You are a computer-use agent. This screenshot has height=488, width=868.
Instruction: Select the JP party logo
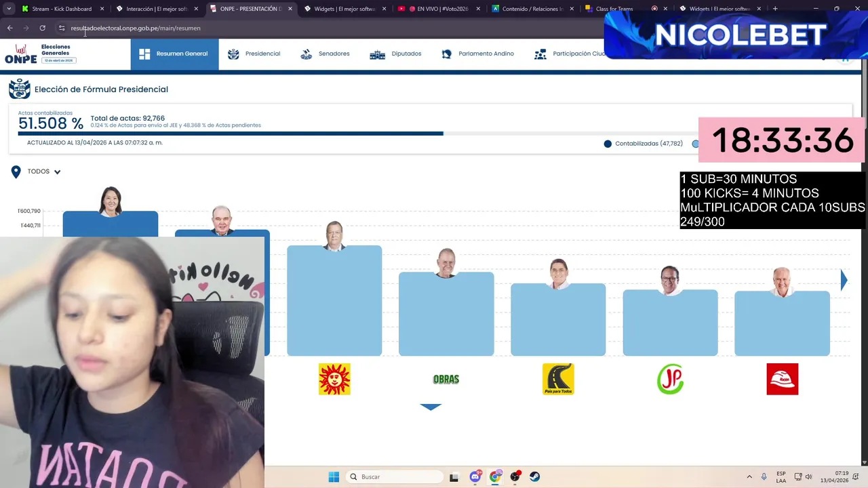point(670,379)
